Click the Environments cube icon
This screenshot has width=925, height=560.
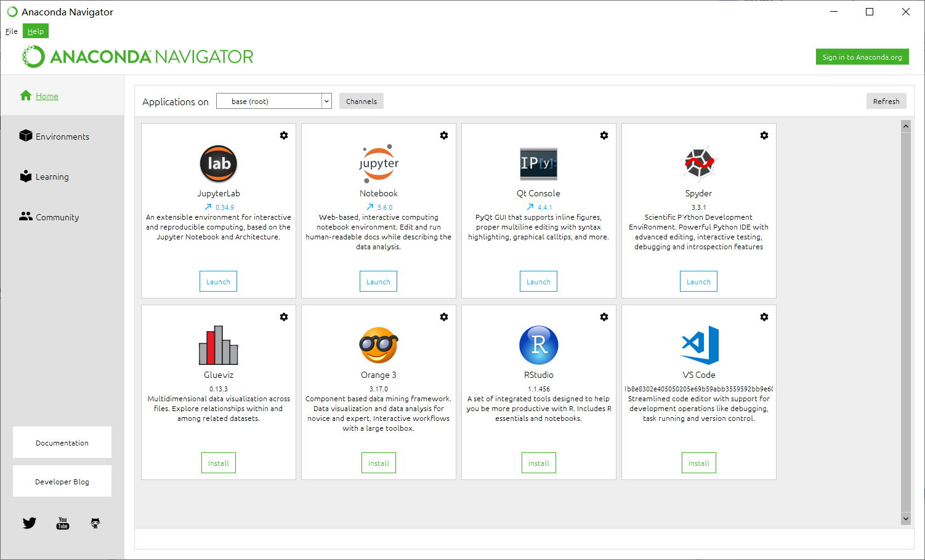click(26, 135)
